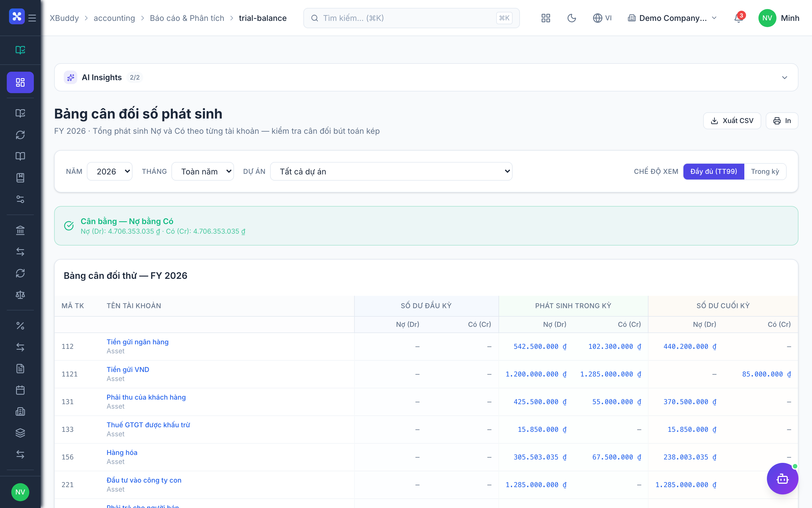Click the search magnifier icon

tap(314, 18)
